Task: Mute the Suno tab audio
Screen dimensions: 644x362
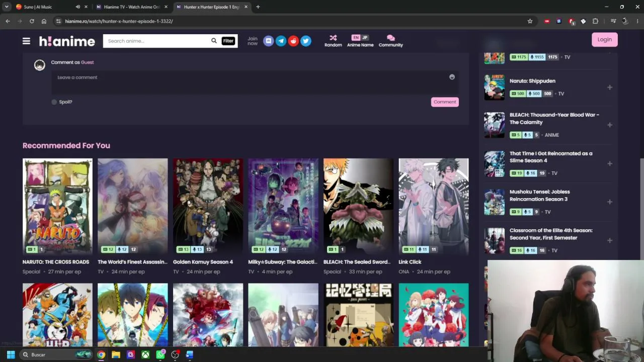Action: (77, 7)
